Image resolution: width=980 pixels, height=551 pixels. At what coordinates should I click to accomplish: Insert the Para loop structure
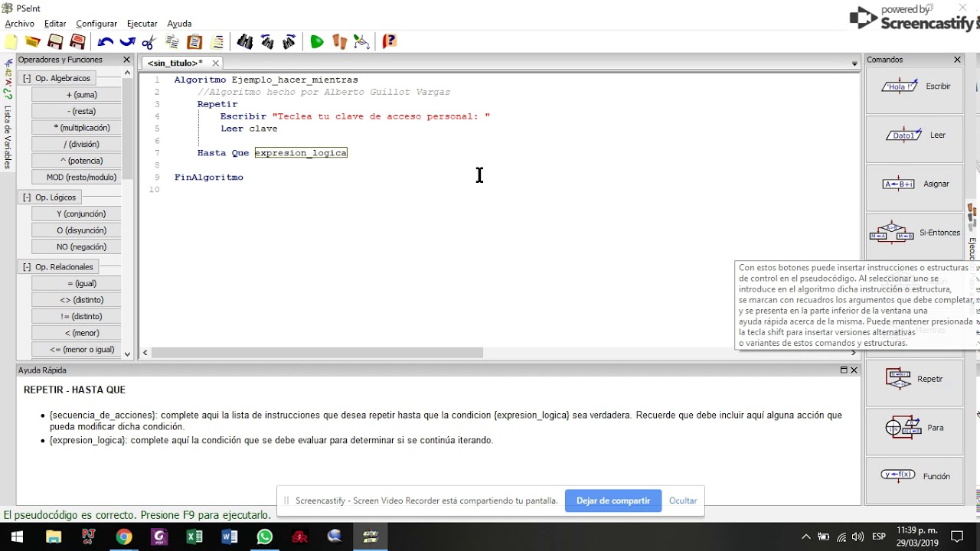[915, 428]
